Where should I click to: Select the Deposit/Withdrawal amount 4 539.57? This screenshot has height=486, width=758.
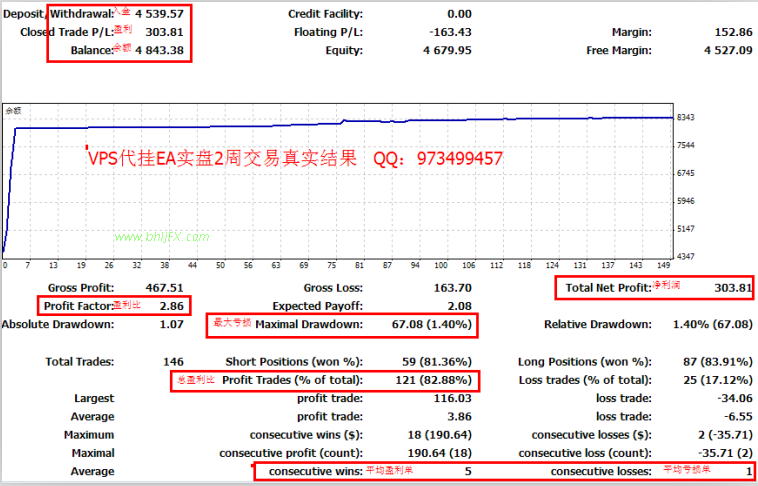[x=160, y=14]
